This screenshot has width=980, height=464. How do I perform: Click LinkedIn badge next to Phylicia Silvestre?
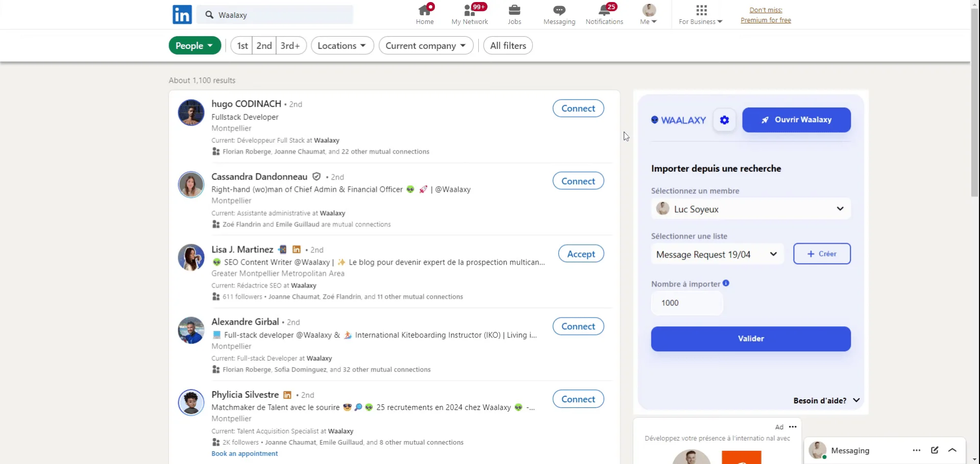287,395
